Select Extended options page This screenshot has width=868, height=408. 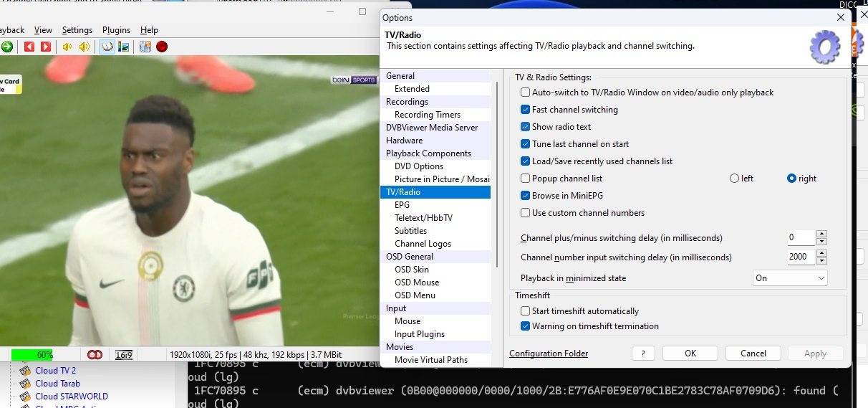coord(412,89)
